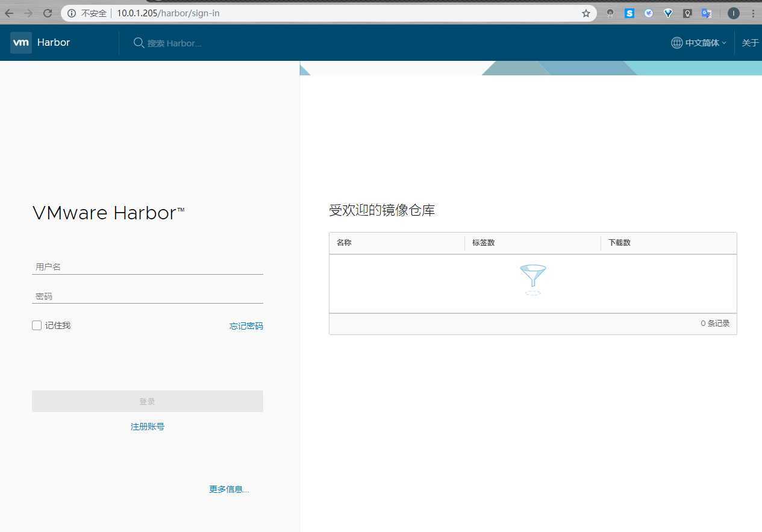The height and width of the screenshot is (532, 762).
Task: Click the 受欢迎的镜像仓库 heading
Action: click(382, 210)
